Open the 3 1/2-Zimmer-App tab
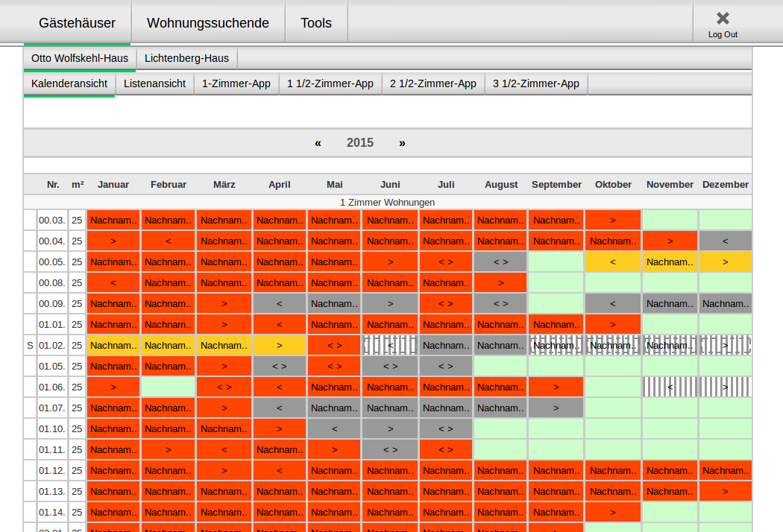 pos(536,83)
